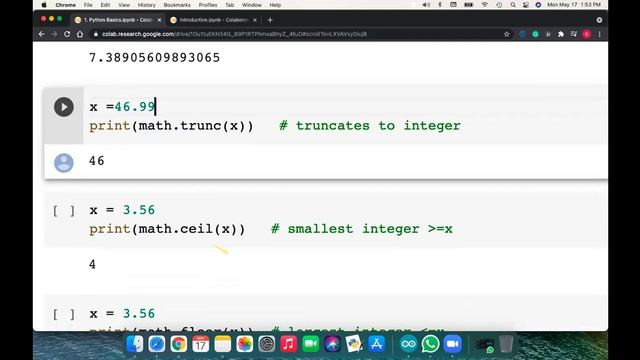
Task: Open the Bookmarks menu
Action: (177, 5)
